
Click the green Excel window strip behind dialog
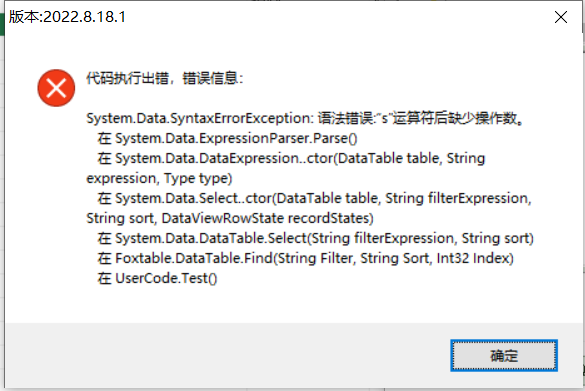point(2,24)
